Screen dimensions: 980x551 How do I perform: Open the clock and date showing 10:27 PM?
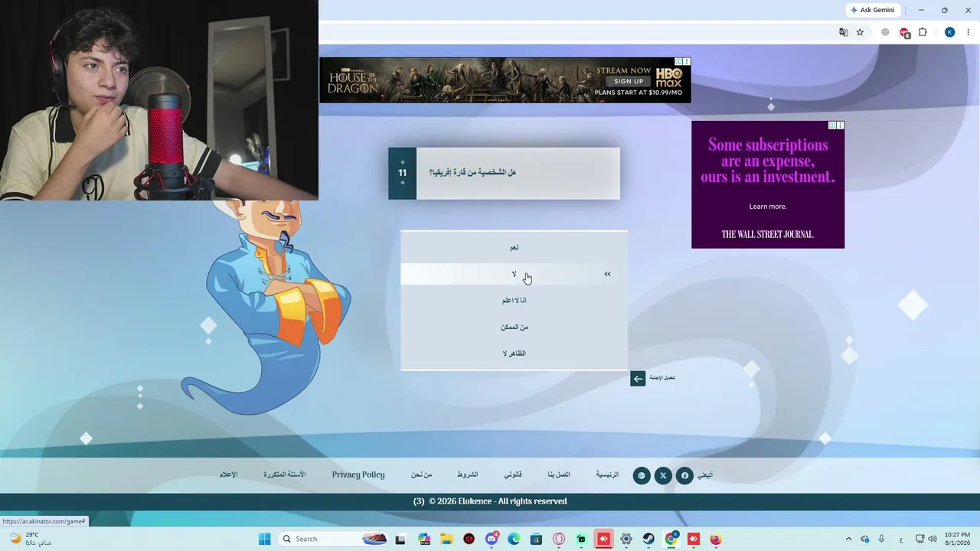957,539
